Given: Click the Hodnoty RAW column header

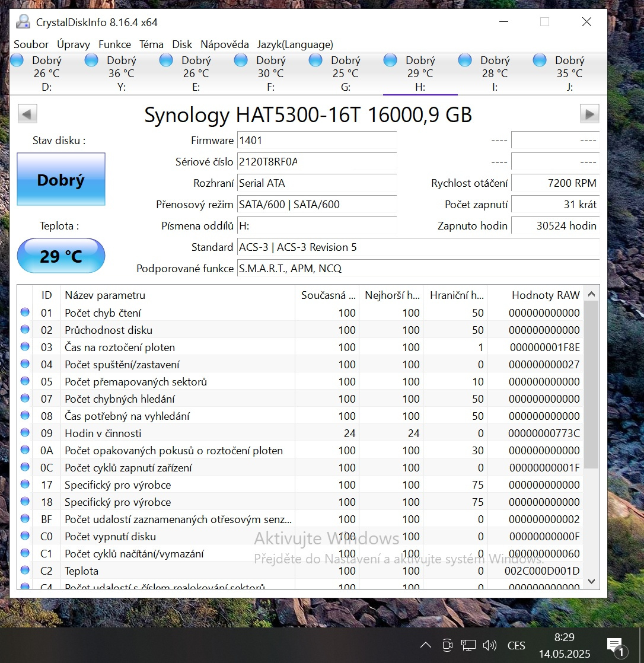Looking at the screenshot, I should pyautogui.click(x=535, y=295).
